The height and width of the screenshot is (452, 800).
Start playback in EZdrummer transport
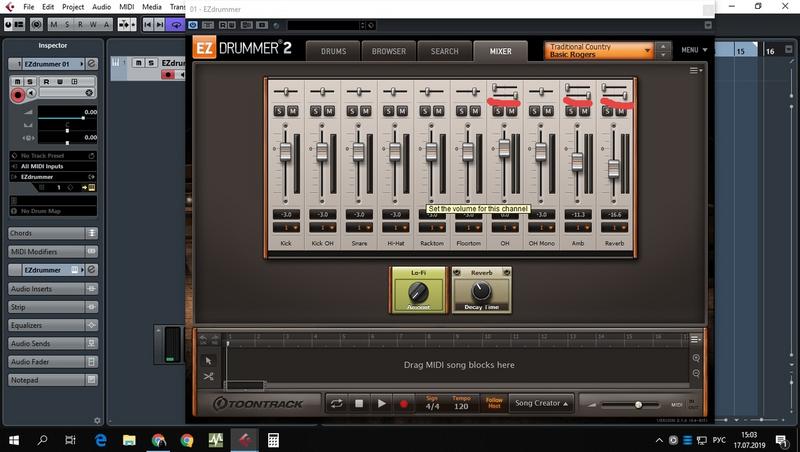tap(382, 404)
